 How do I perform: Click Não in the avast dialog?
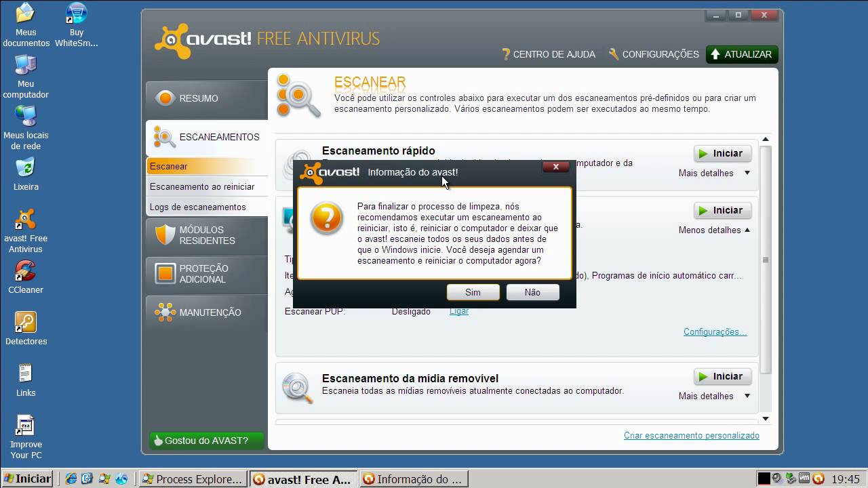(532, 292)
